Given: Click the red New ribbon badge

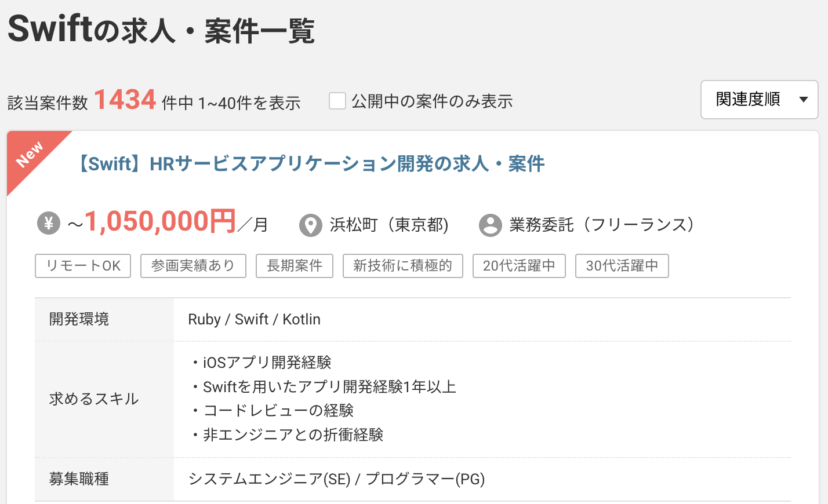Looking at the screenshot, I should [x=32, y=156].
